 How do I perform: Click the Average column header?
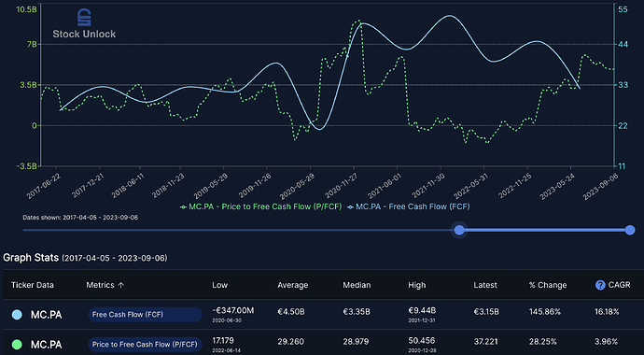click(x=292, y=285)
